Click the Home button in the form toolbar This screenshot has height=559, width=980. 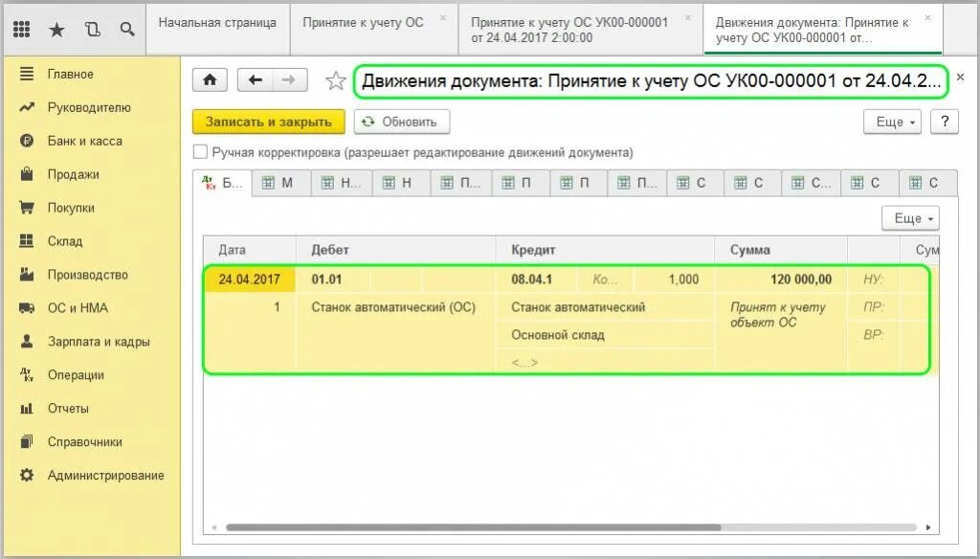[210, 80]
